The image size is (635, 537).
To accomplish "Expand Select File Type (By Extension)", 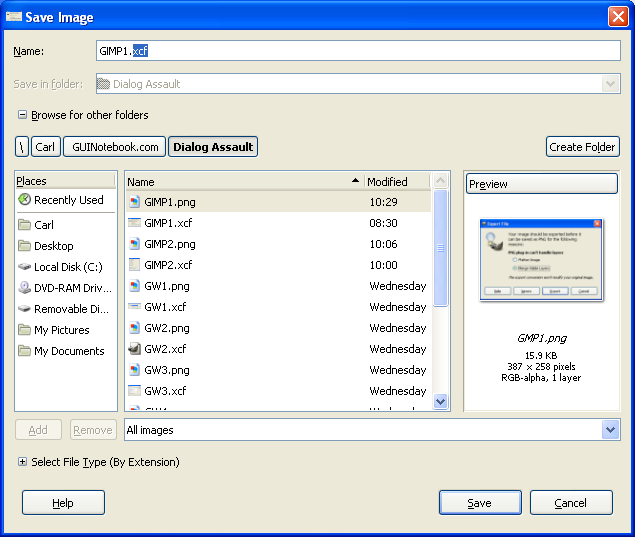I will [22, 462].
